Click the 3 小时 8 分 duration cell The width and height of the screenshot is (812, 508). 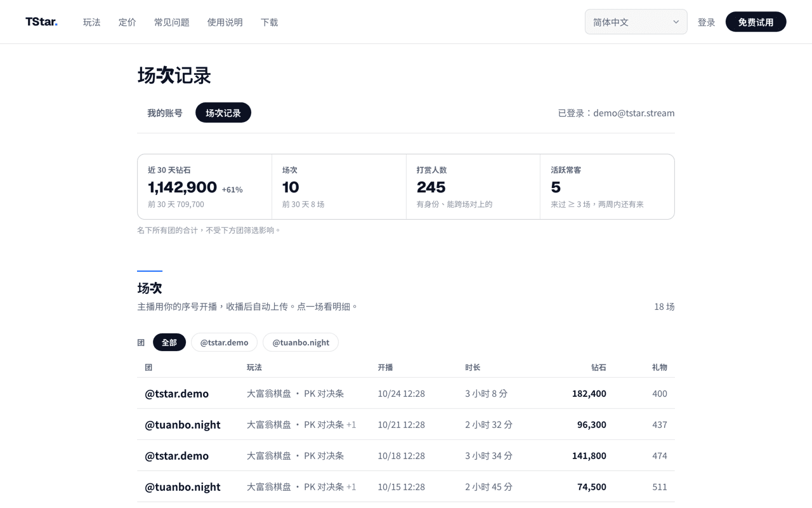point(487,393)
